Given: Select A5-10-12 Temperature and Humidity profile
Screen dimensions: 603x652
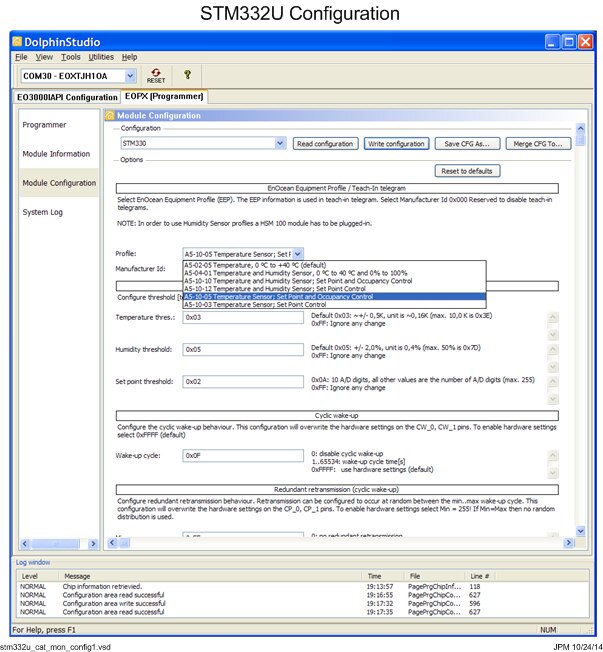Looking at the screenshot, I should (334, 289).
